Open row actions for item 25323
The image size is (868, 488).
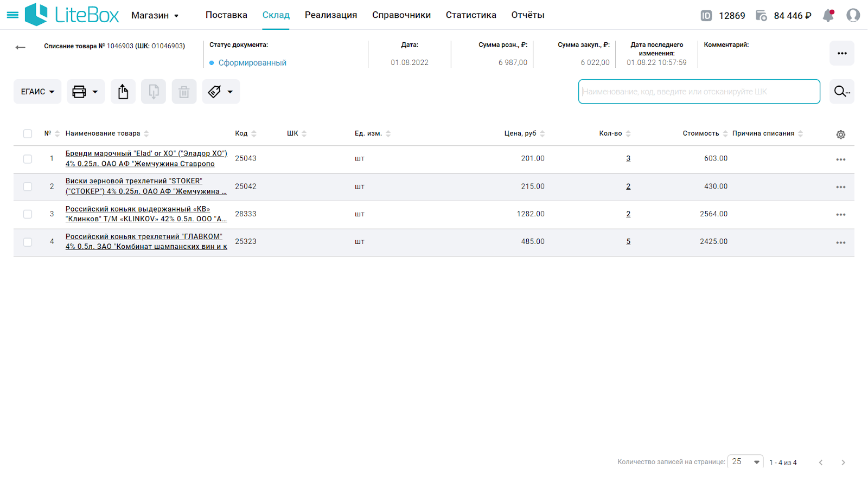[x=841, y=242]
